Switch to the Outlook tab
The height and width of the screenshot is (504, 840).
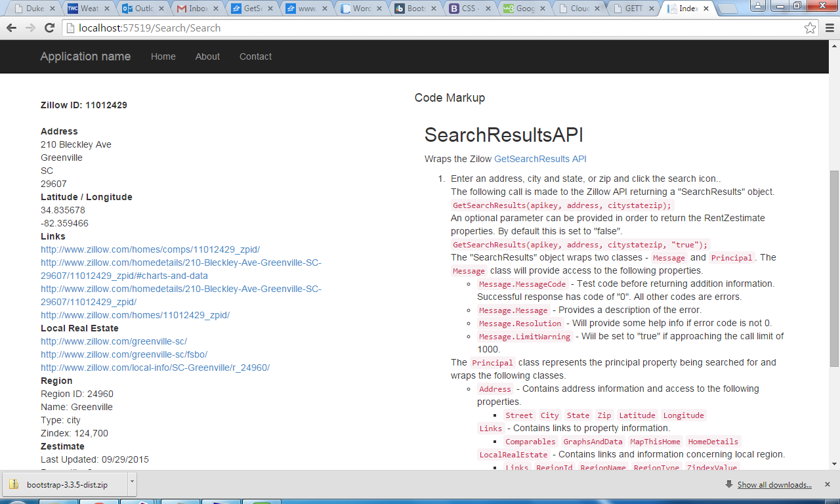(x=144, y=9)
